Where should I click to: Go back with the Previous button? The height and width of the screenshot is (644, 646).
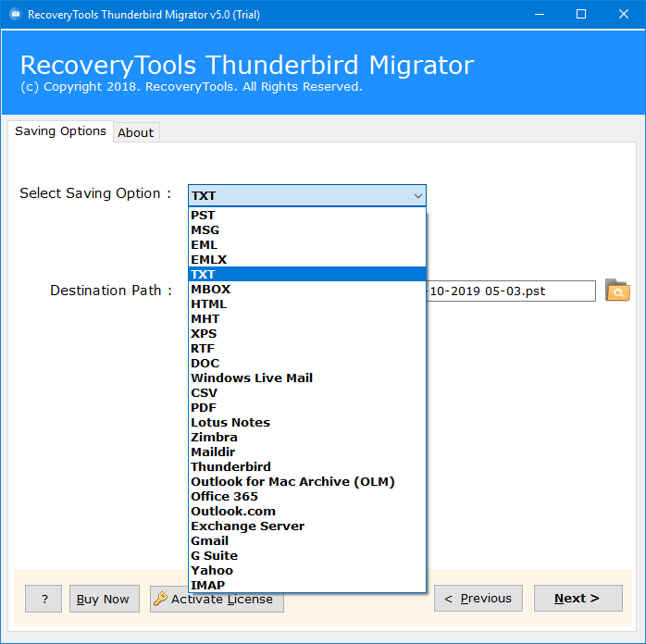(478, 599)
